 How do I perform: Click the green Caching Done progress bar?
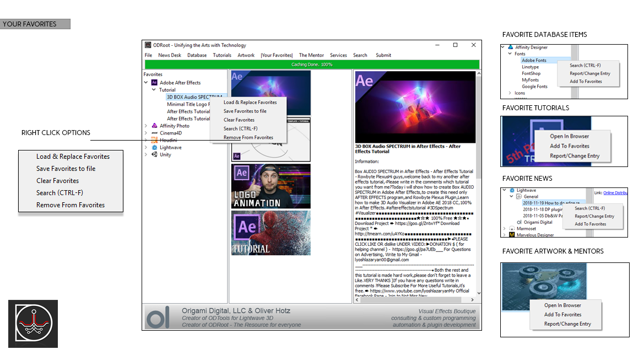(311, 64)
